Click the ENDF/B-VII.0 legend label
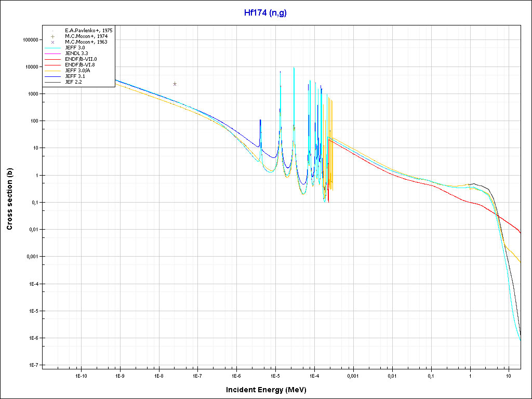This screenshot has height=399, width=532. tap(81, 59)
